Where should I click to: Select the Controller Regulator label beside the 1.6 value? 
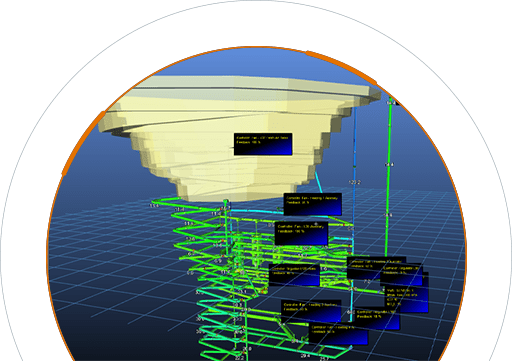tap(294, 275)
